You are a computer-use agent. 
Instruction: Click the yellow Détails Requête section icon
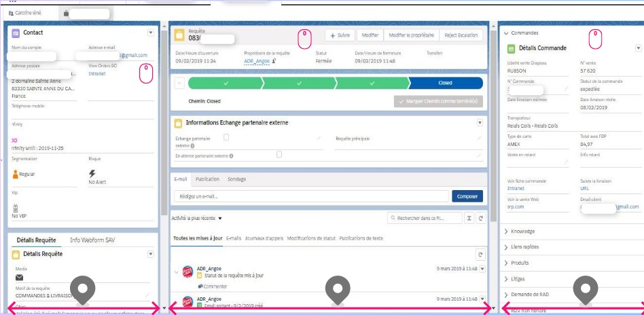coord(16,254)
